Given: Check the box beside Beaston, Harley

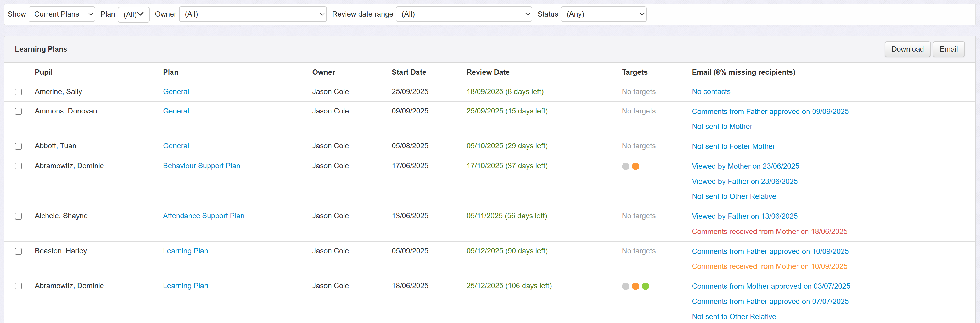Looking at the screenshot, I should pos(18,251).
